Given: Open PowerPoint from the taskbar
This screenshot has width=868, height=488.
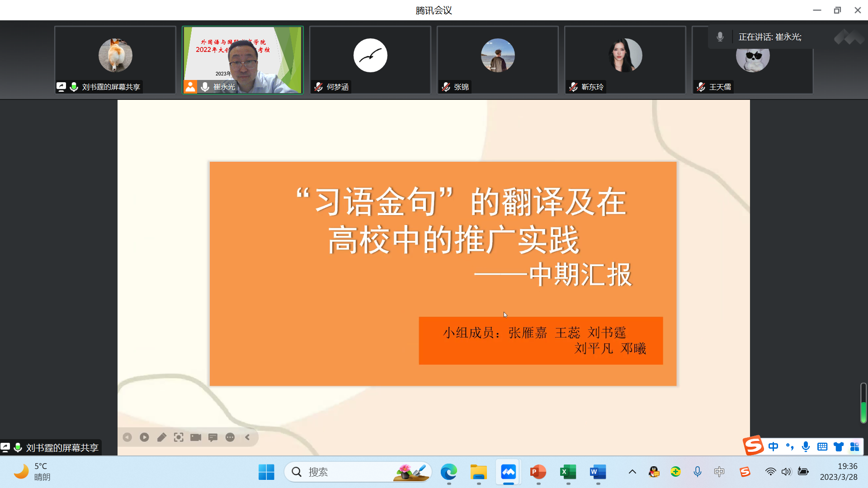Looking at the screenshot, I should [538, 472].
